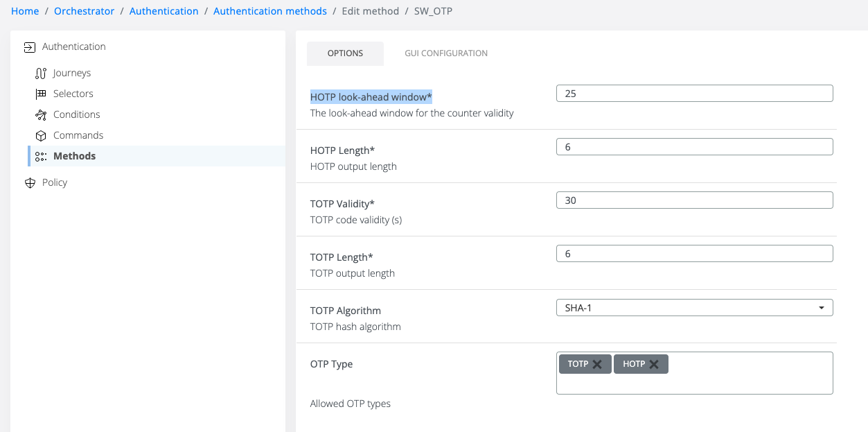Viewport: 868px width, 432px height.
Task: Remove the TOTP type chip
Action: click(x=598, y=363)
